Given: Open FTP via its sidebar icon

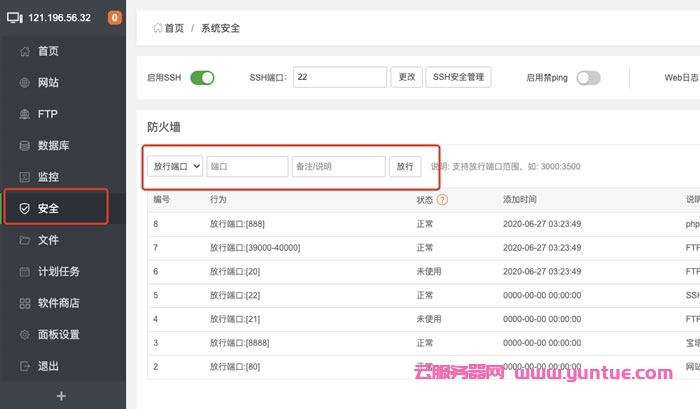Looking at the screenshot, I should pyautogui.click(x=24, y=114).
